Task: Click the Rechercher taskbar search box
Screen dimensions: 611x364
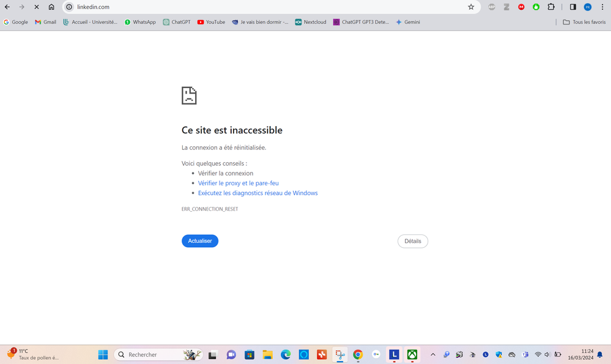Action: coord(158,355)
